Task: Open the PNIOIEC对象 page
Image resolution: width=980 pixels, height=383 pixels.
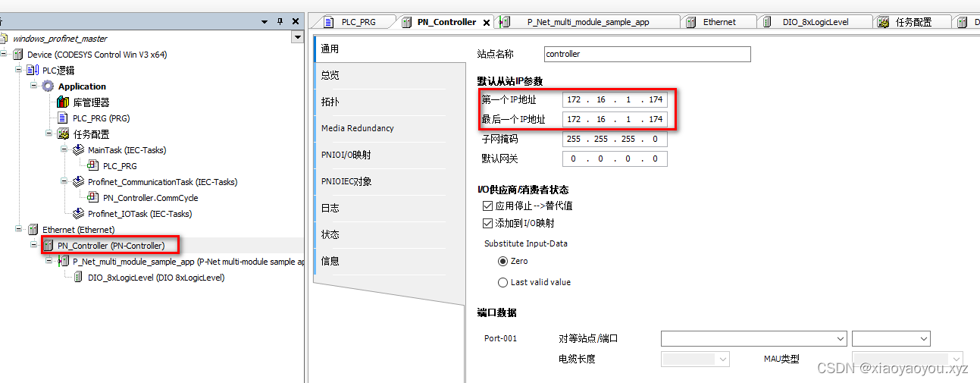Action: tap(389, 181)
